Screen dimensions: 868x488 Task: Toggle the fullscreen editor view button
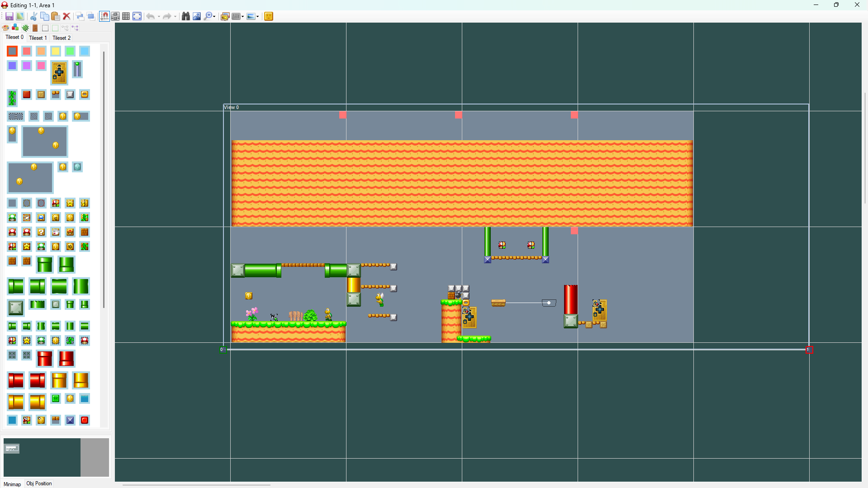click(137, 16)
